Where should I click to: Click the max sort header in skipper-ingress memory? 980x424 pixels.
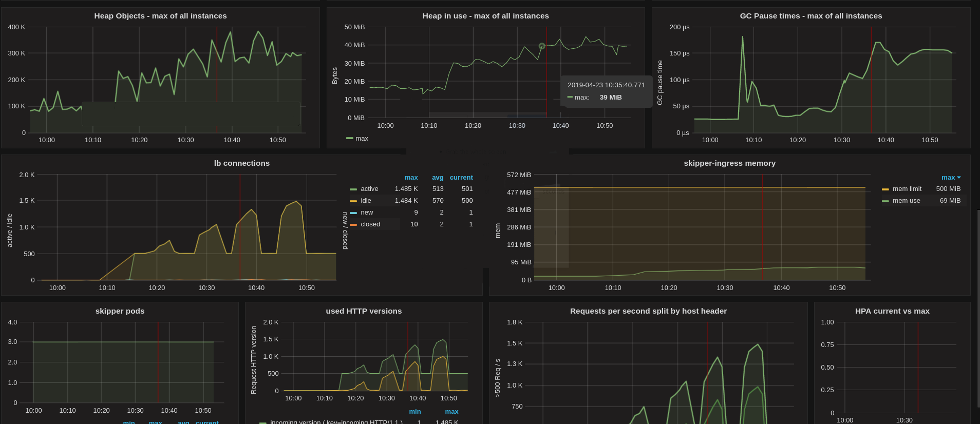[948, 178]
